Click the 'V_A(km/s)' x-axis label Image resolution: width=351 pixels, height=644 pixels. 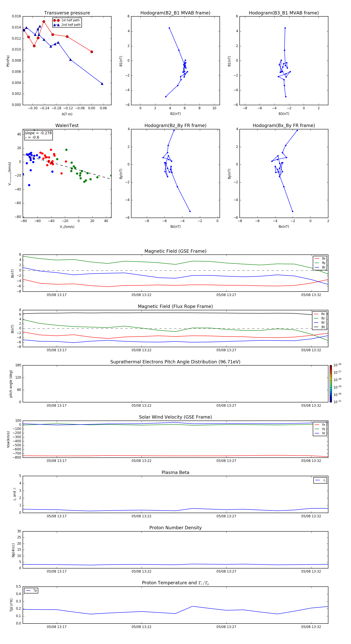pos(67,227)
